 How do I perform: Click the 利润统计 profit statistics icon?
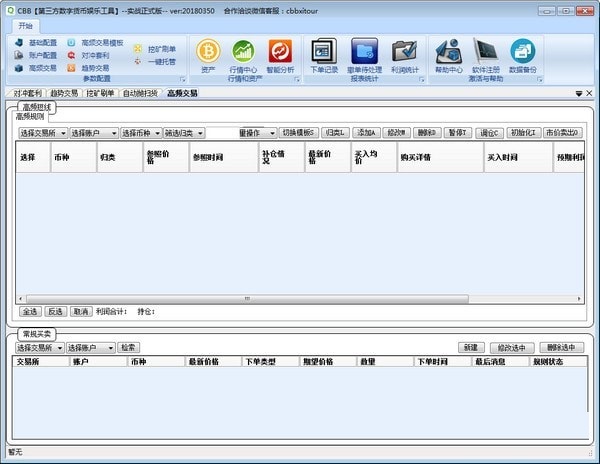point(404,52)
